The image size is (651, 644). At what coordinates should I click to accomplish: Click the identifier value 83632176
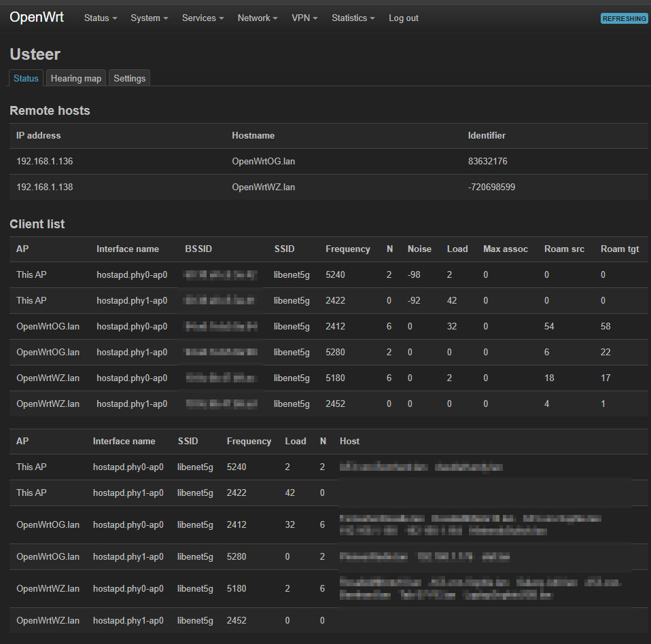tap(487, 161)
